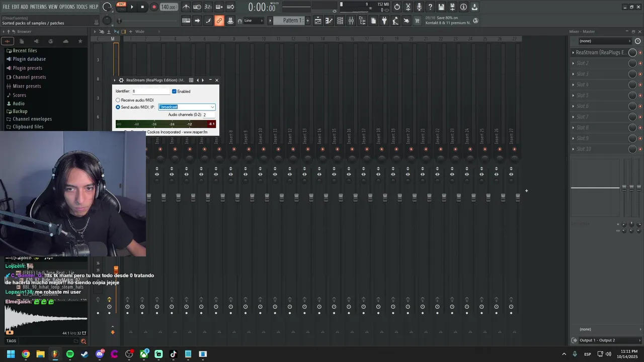
Task: Open the Line snap dropdown
Action: (x=254, y=21)
